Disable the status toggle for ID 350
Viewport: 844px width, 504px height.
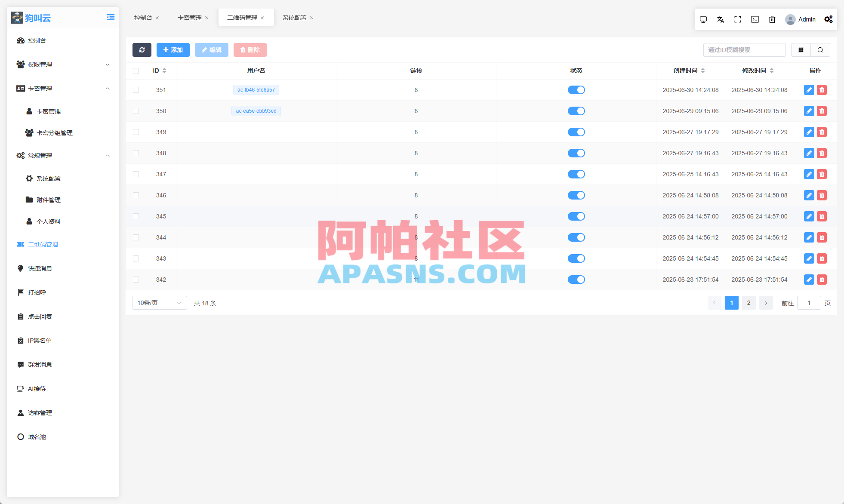tap(576, 111)
